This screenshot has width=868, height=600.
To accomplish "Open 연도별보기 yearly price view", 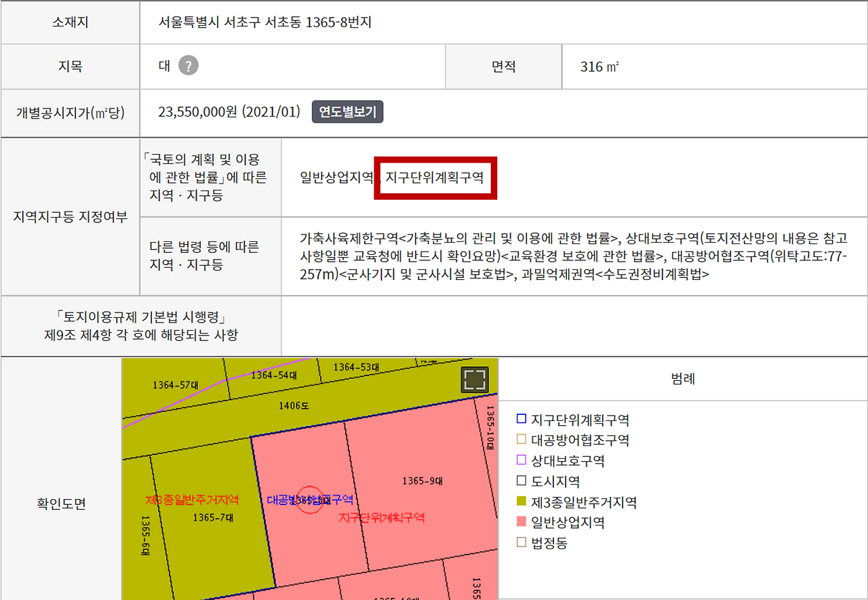I will click(348, 112).
